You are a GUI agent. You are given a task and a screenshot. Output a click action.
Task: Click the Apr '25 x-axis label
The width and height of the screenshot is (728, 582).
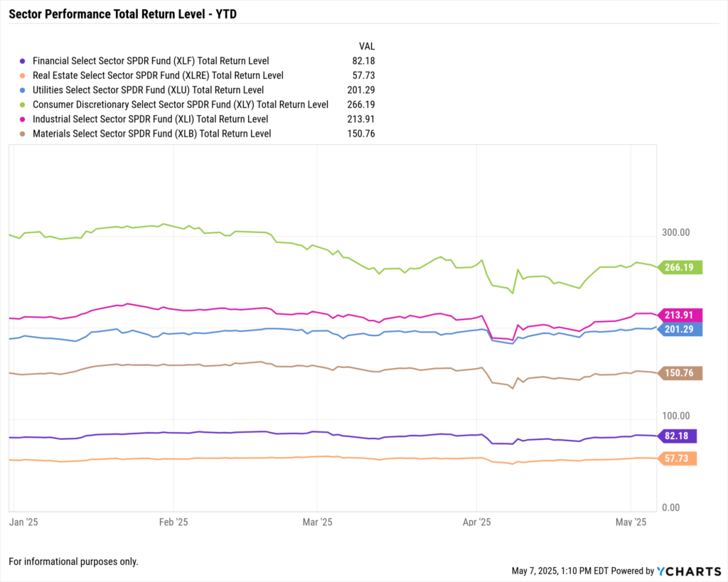click(477, 522)
